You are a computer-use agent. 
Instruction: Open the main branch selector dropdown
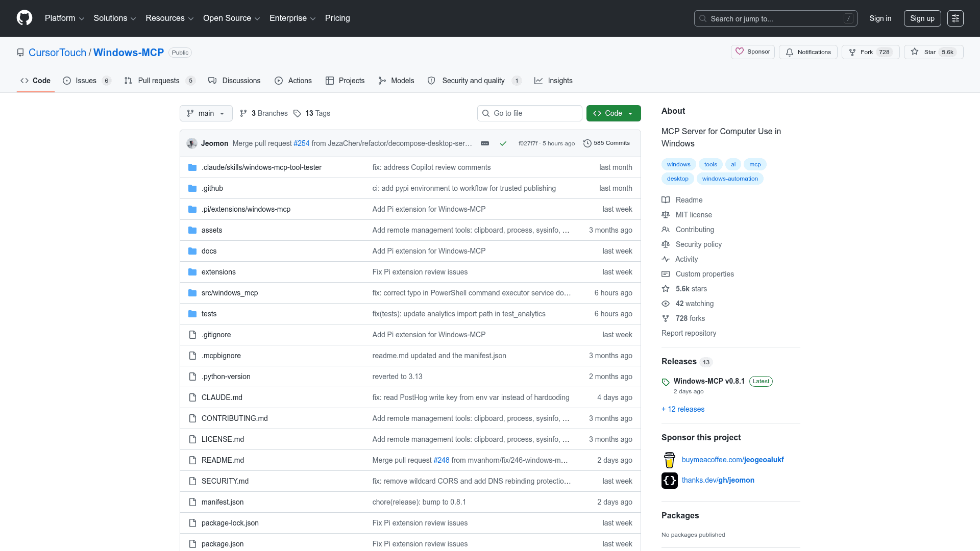[206, 113]
